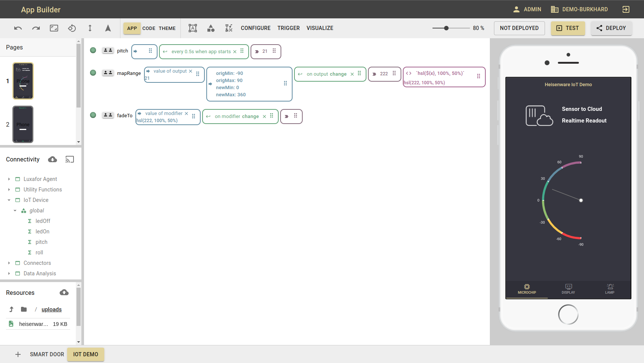Click the zoom slider handle at 80%
The width and height of the screenshot is (644, 363).
coord(446,28)
